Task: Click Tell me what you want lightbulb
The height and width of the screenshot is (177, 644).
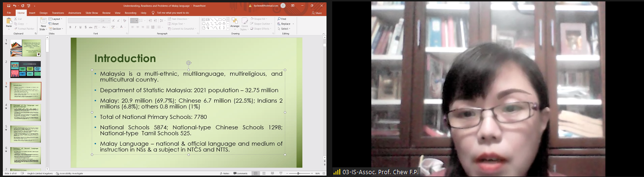Action: pos(153,13)
